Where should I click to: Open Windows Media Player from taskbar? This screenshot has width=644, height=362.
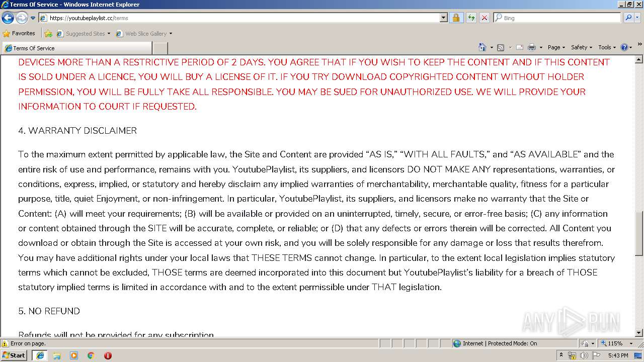click(x=74, y=355)
